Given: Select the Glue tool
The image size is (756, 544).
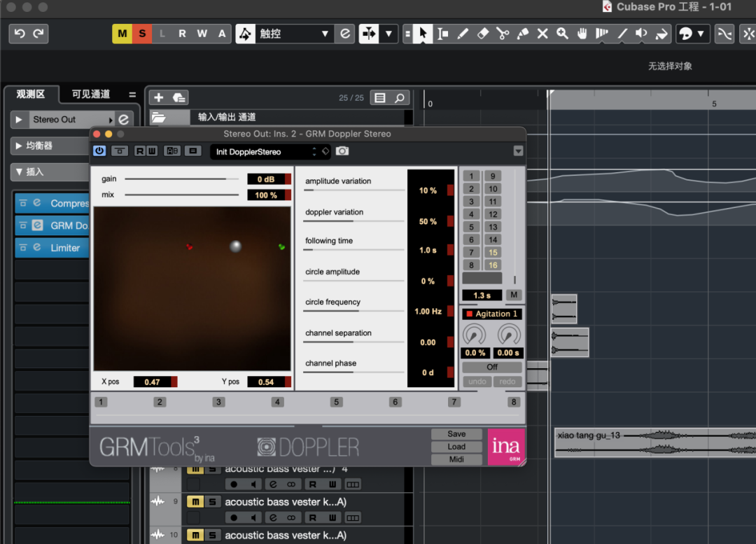Looking at the screenshot, I should point(523,34).
